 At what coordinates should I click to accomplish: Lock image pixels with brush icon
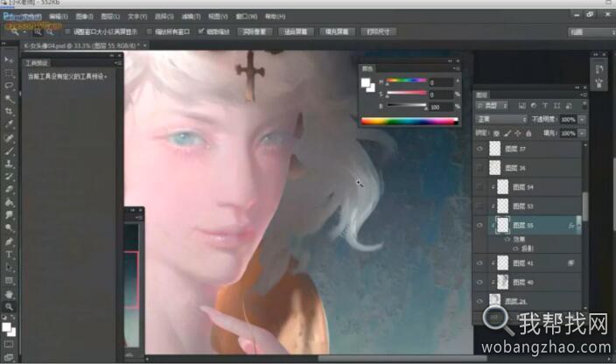pos(507,134)
